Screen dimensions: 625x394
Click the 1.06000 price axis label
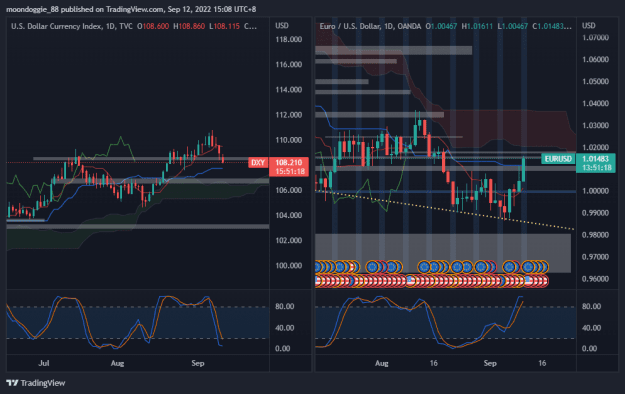[596, 60]
